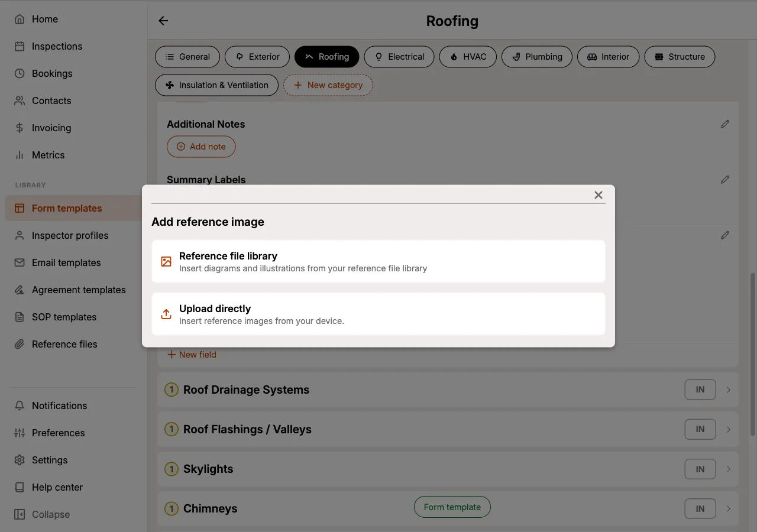The height and width of the screenshot is (532, 757).
Task: Switch to the HVAC category tab
Action: pyautogui.click(x=468, y=57)
